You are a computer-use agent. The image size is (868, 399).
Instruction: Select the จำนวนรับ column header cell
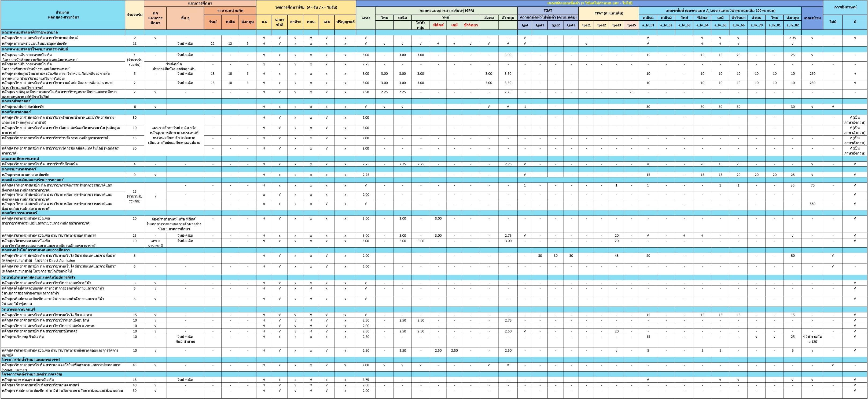point(134,15)
